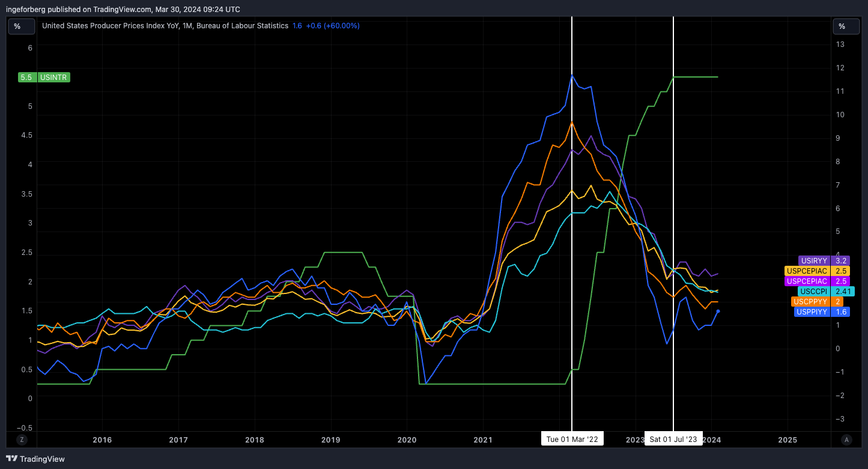Select the yellow USPCEPIAC 2.5 label
Viewport: 868px width, 469px height.
click(x=817, y=271)
